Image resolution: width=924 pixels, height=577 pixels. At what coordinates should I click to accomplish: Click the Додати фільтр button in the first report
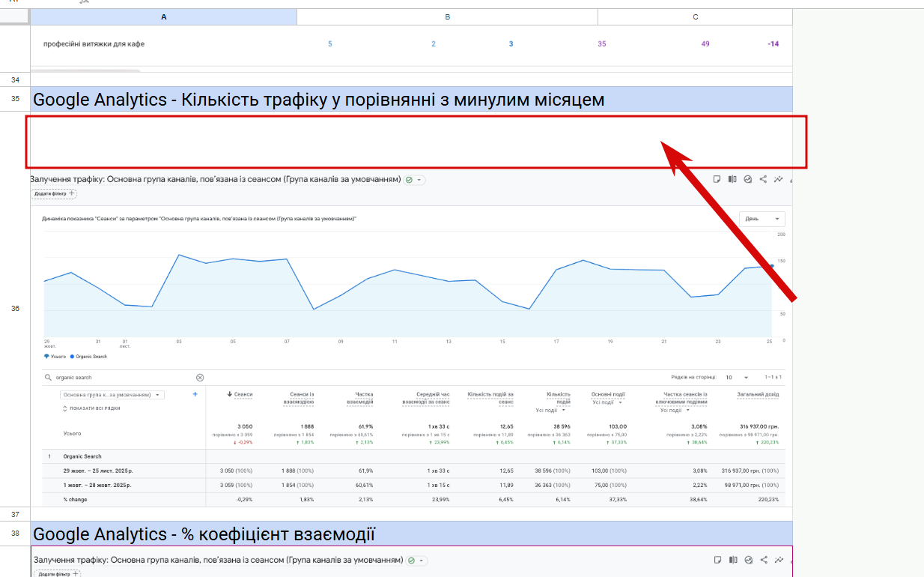[x=54, y=193]
